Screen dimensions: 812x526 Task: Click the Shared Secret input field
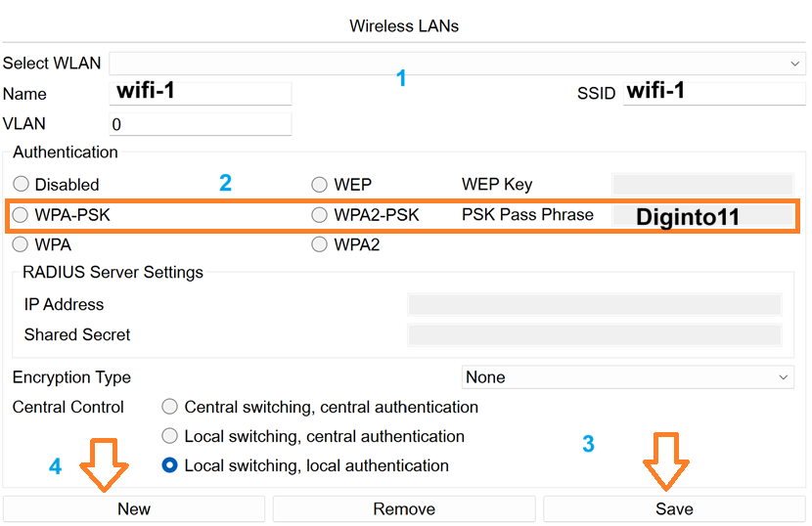[594, 335]
